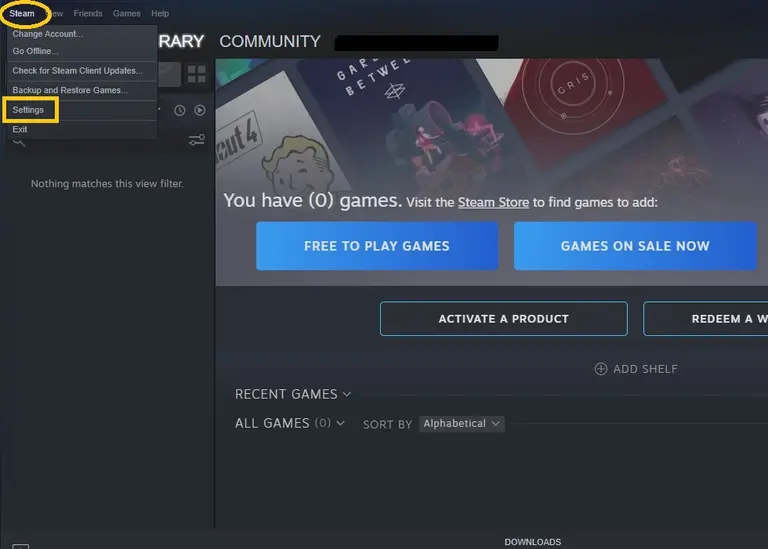Click Redeem A Wallet code button
The width and height of the screenshot is (768, 549).
[x=705, y=319]
